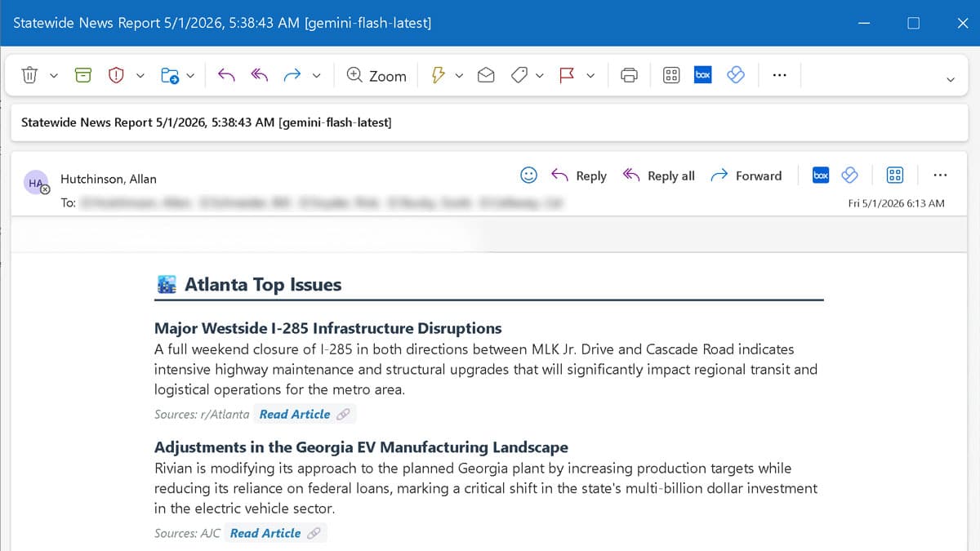Click the link chain icon after r/Atlanta Read Article
This screenshot has width=980, height=551.
click(344, 414)
